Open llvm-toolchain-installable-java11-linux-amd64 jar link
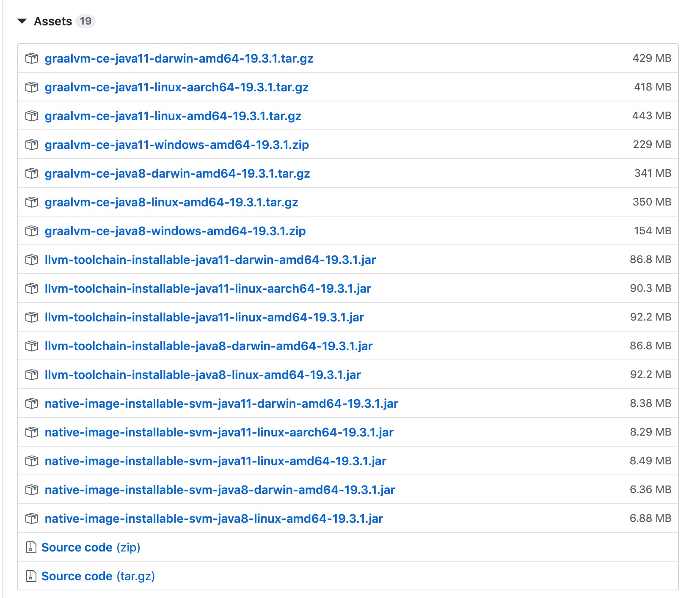Viewport: 700px width, 598px height. [x=204, y=317]
